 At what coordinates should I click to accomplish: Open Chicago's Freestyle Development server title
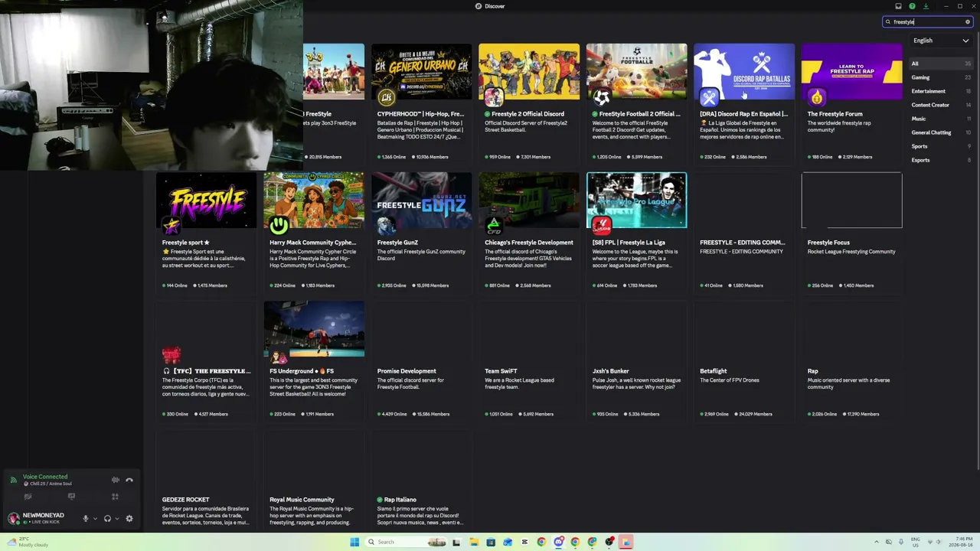point(528,243)
